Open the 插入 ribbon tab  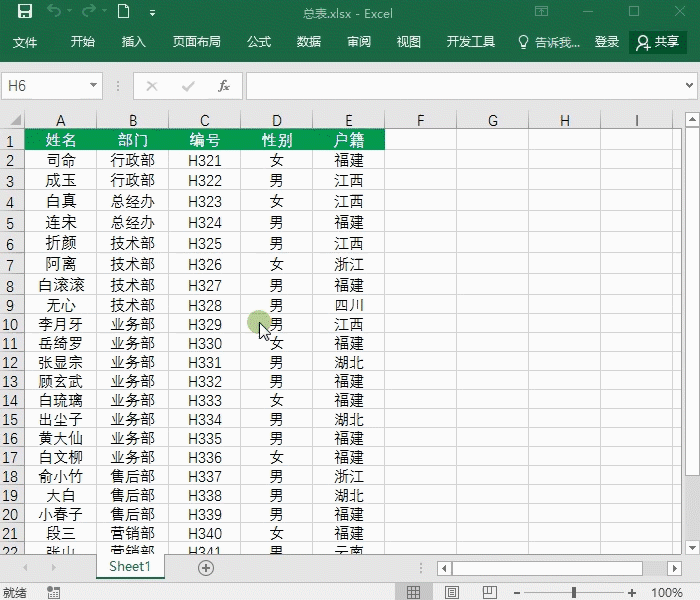click(x=133, y=42)
